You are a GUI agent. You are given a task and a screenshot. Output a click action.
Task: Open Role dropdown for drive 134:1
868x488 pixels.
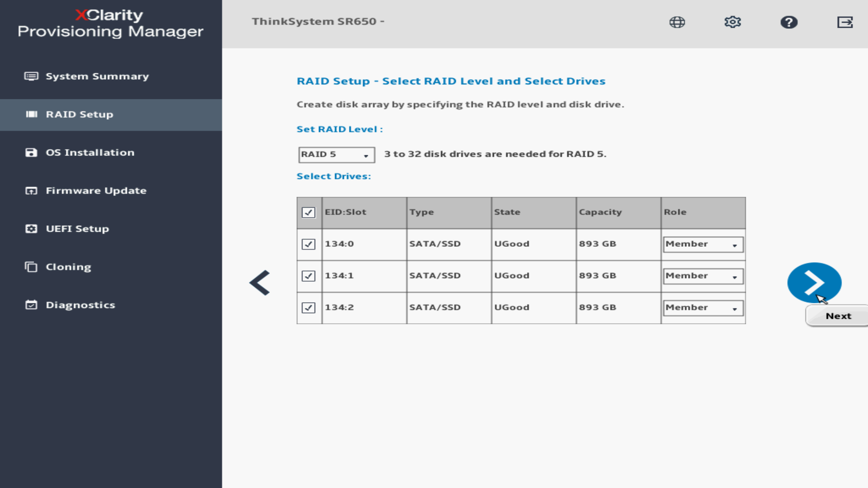click(704, 276)
